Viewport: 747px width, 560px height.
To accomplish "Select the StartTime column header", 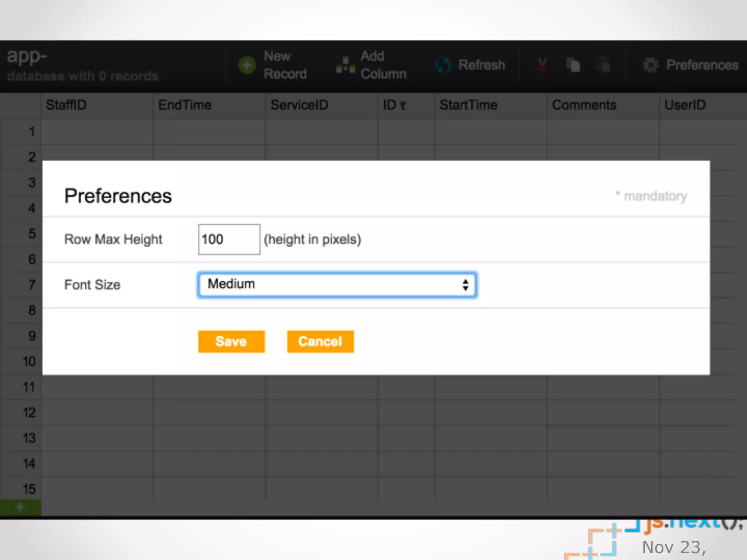I will pos(490,105).
